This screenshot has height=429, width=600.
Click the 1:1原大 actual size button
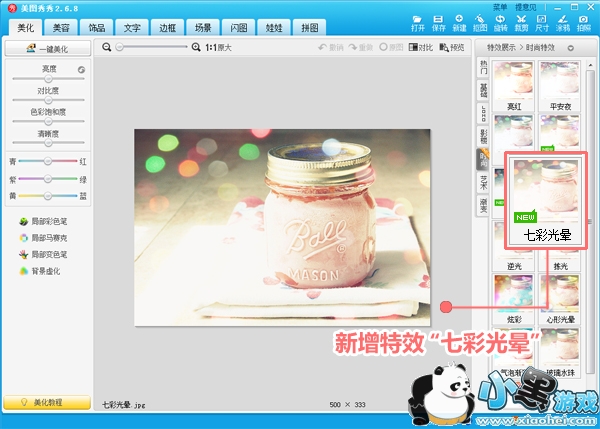point(218,47)
